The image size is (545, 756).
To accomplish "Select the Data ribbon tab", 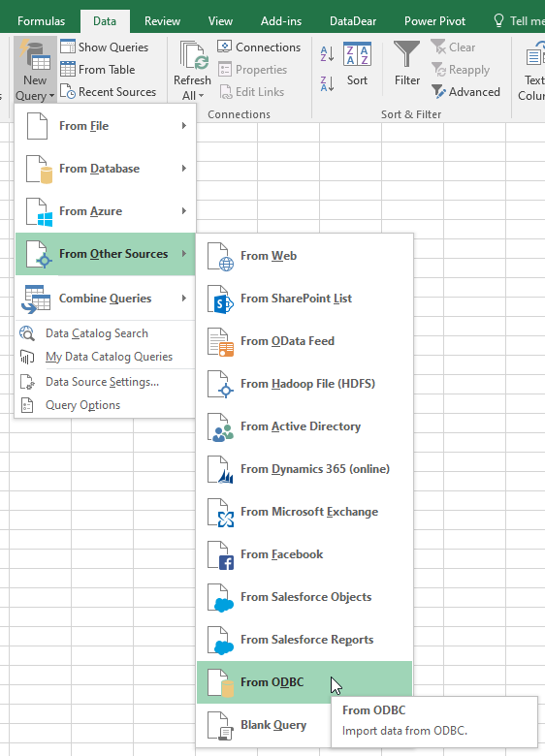I will (105, 21).
